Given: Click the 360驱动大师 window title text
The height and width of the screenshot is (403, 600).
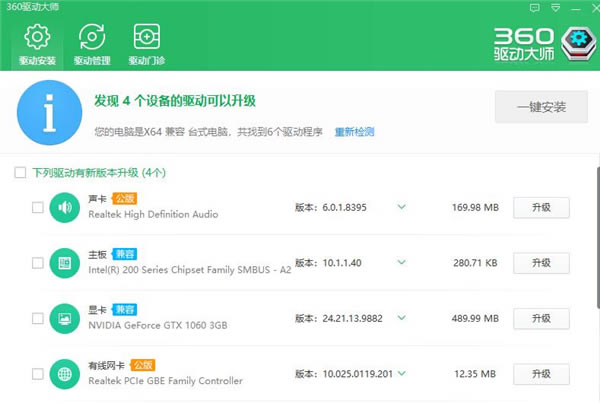Looking at the screenshot, I should (x=33, y=7).
